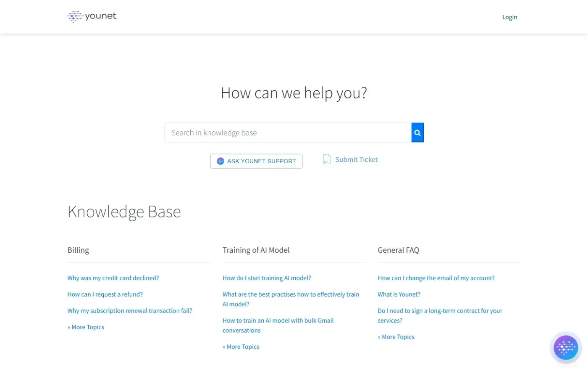Click the icon inside Ask Younet Support button

click(220, 161)
